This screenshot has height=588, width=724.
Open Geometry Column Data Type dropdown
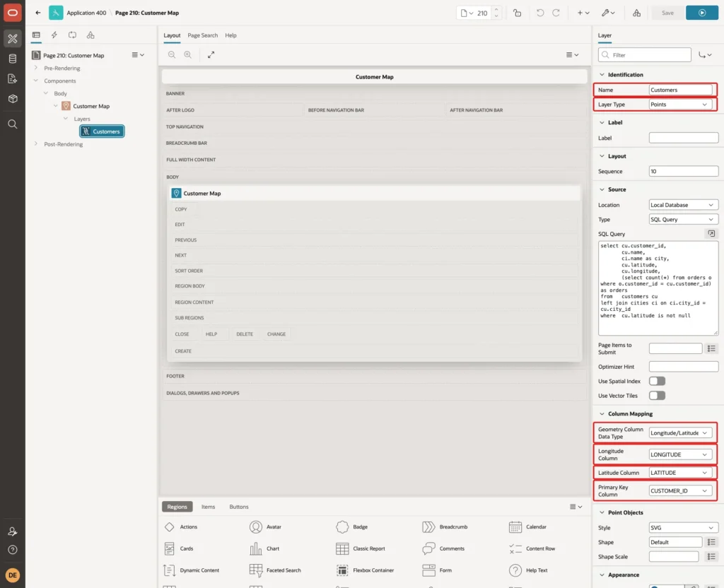click(680, 433)
